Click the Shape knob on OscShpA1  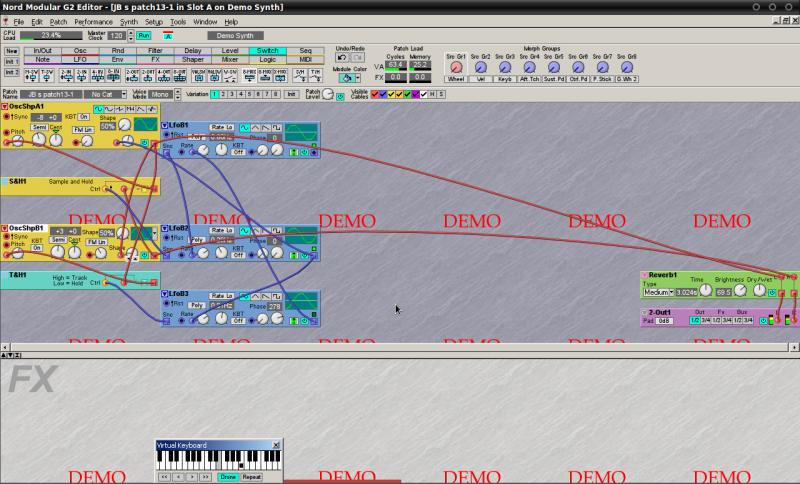click(x=124, y=124)
